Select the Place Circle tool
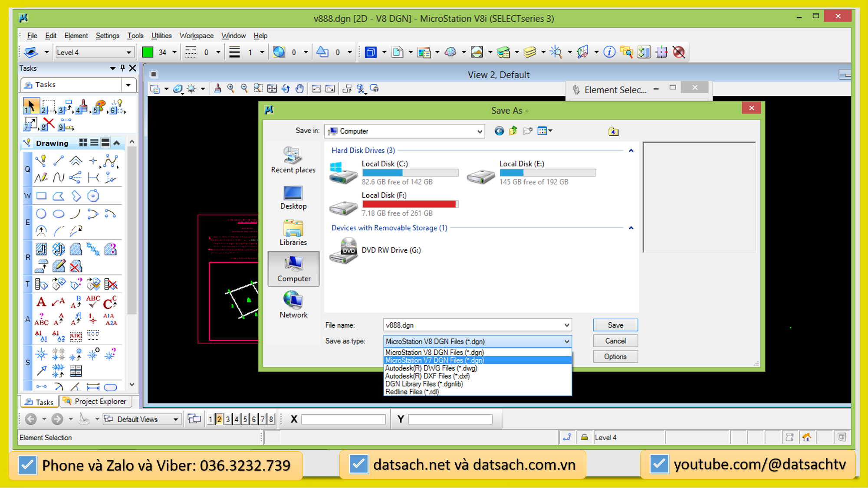 click(41, 213)
